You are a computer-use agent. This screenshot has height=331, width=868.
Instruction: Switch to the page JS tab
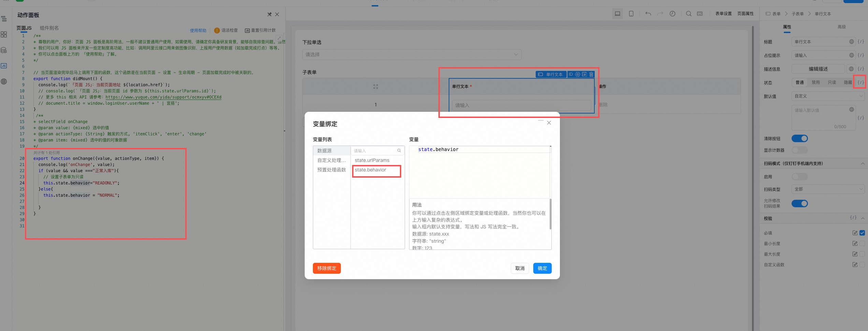[x=24, y=28]
